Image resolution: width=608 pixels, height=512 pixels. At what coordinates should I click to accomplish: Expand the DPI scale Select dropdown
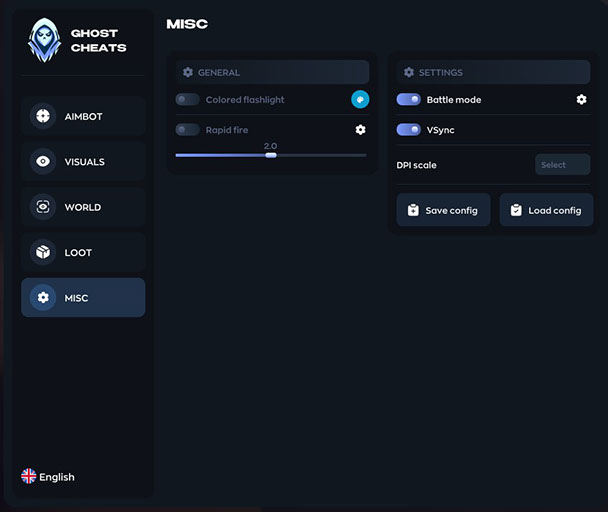pyautogui.click(x=562, y=165)
